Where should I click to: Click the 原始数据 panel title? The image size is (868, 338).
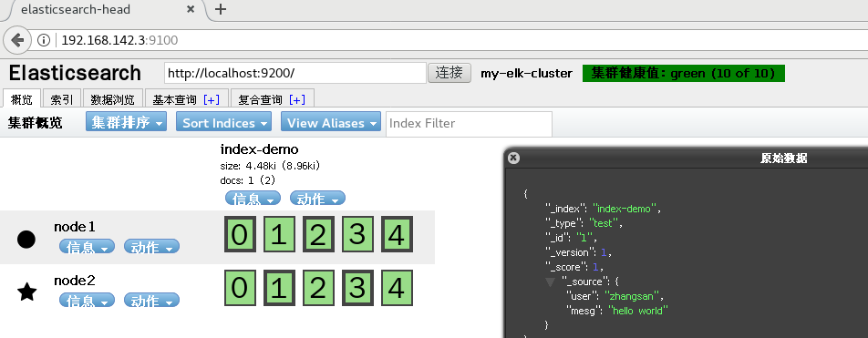[783, 159]
